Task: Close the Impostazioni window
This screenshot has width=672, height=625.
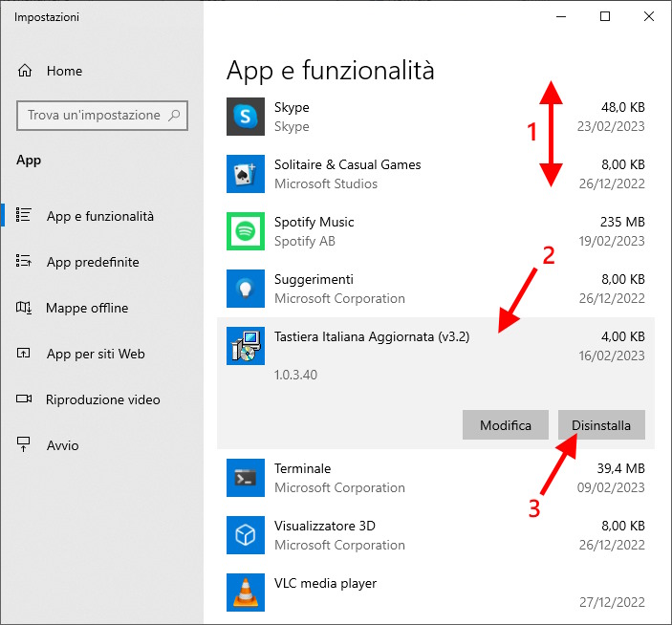Action: pyautogui.click(x=649, y=16)
